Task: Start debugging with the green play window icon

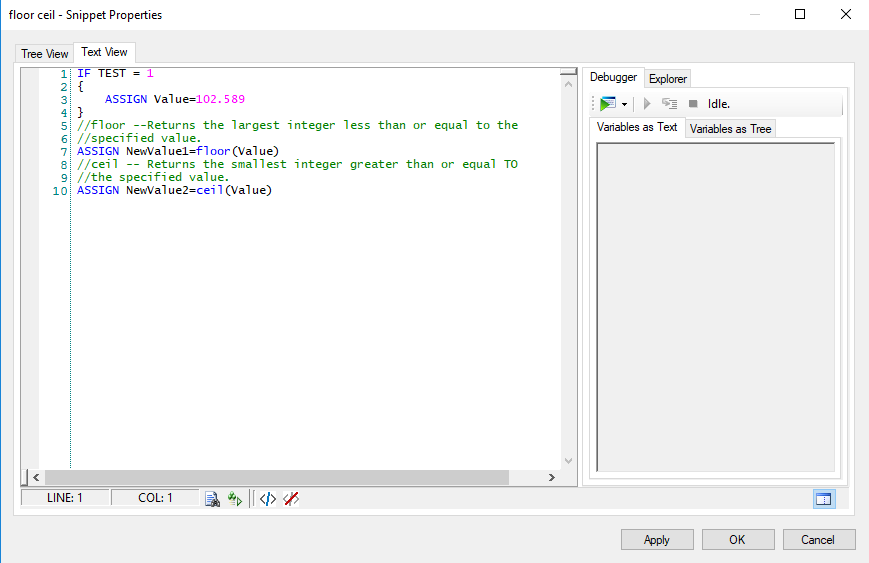Action: point(607,104)
